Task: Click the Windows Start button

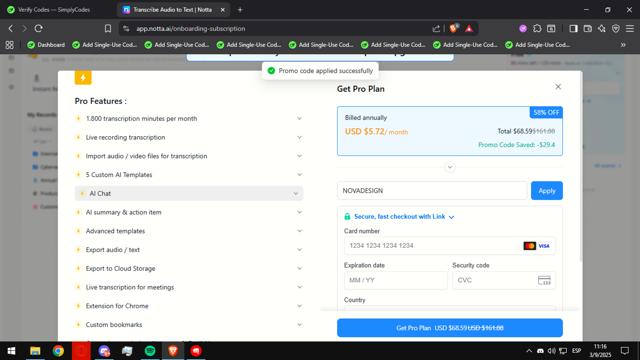Action: coord(11,351)
